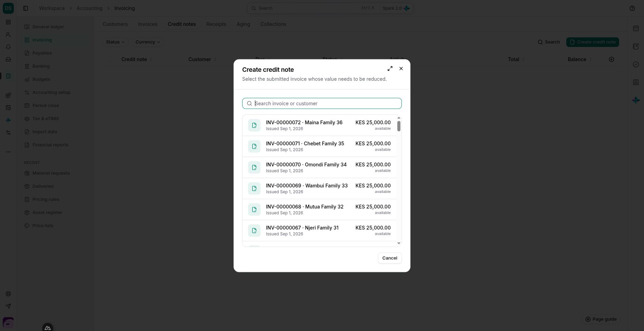Open the dashboard grid icon in left rail
Image resolution: width=644 pixels, height=331 pixels.
tap(8, 22)
